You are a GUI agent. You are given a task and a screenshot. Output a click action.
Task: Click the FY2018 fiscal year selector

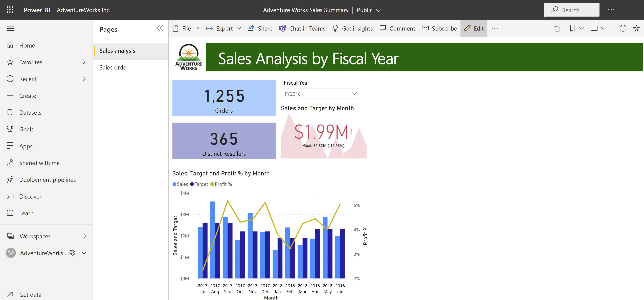320,94
